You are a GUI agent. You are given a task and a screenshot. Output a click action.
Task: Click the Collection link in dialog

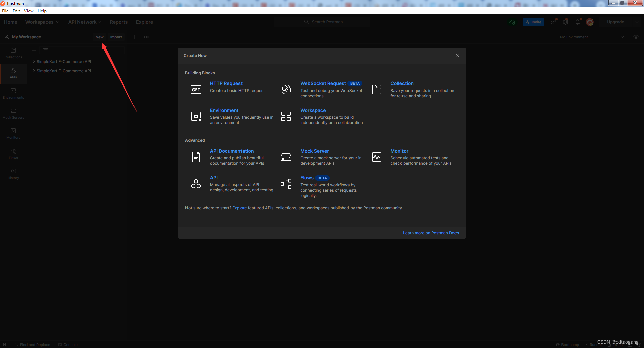click(x=402, y=83)
